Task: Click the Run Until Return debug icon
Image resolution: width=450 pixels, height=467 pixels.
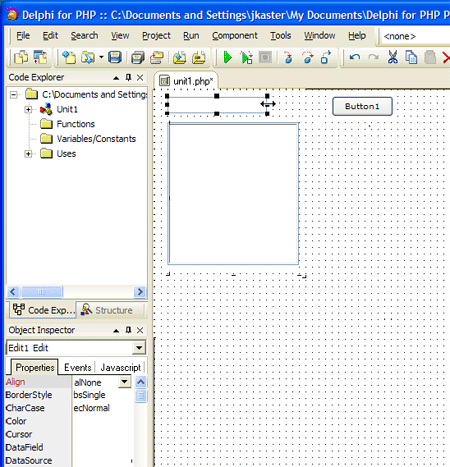Action: coord(326,58)
